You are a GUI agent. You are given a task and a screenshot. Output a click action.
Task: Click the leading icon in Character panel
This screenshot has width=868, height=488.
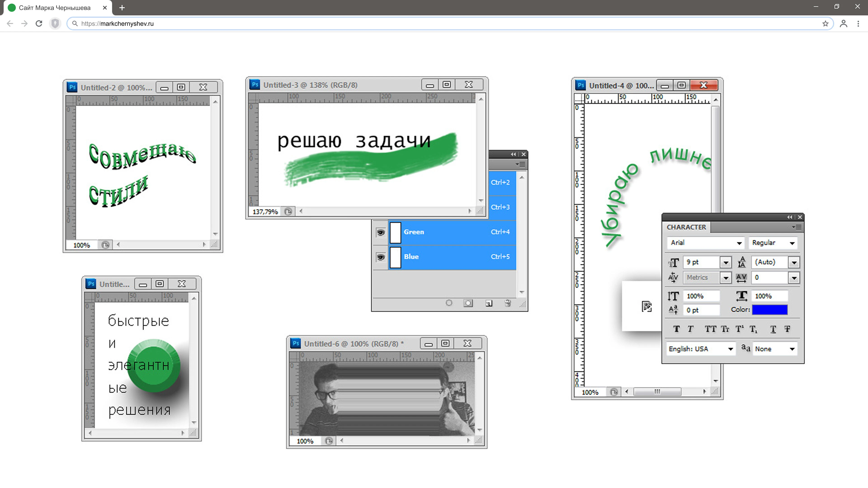pyautogui.click(x=741, y=262)
